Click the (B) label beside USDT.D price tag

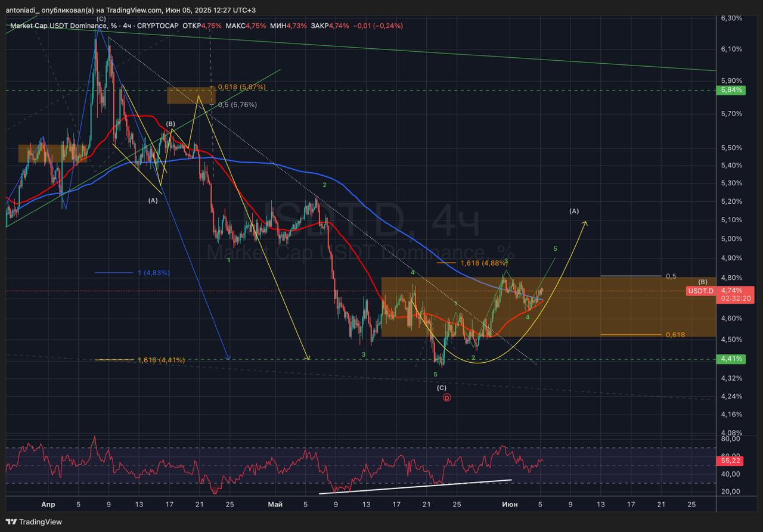[703, 282]
